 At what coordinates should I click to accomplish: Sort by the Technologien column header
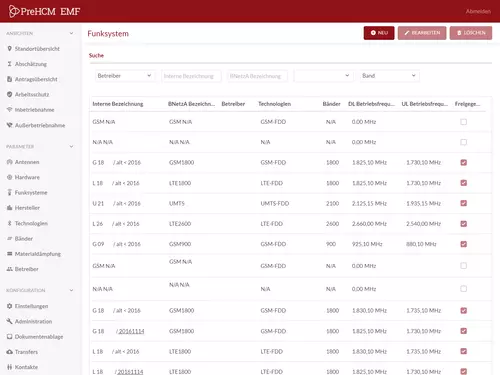point(274,104)
